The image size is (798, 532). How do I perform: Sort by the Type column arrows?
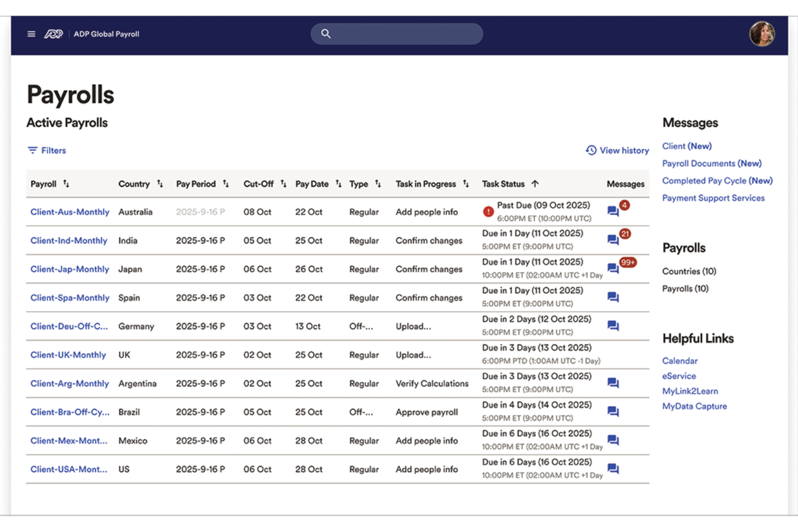(378, 184)
